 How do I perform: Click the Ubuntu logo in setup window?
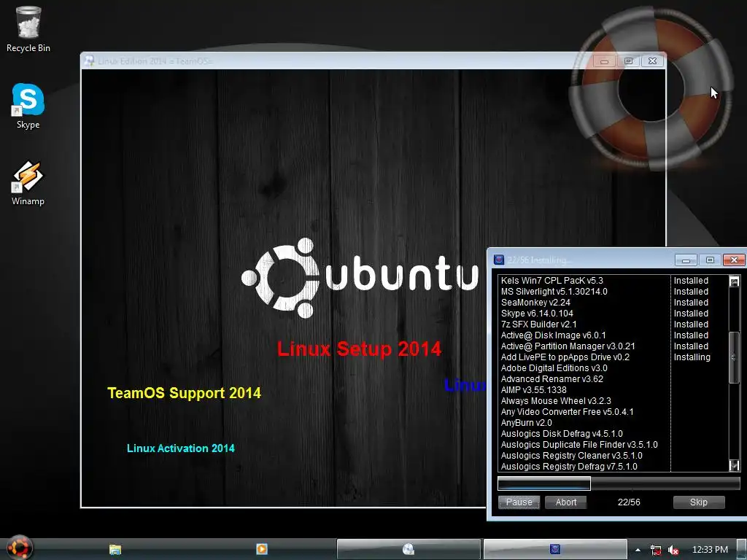360,278
